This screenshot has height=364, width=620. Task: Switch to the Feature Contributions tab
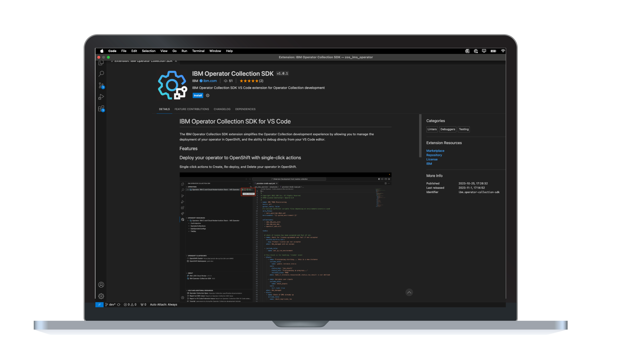pyautogui.click(x=192, y=109)
